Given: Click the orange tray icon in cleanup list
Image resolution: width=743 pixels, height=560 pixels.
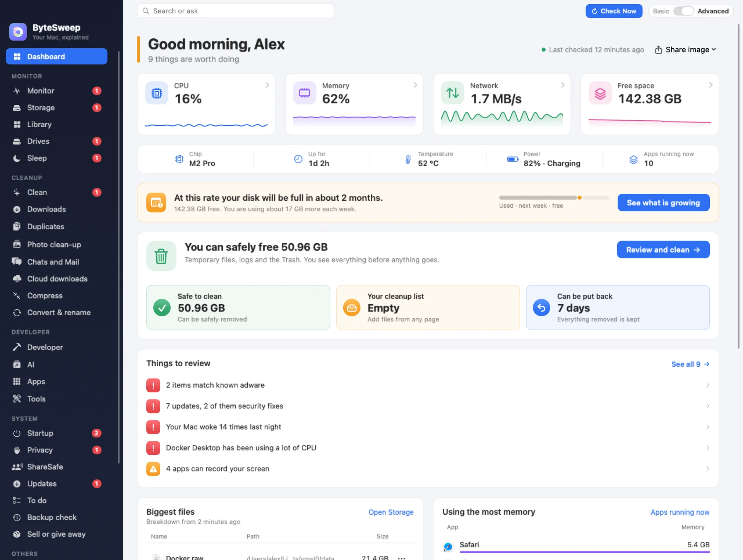Looking at the screenshot, I should pos(351,308).
